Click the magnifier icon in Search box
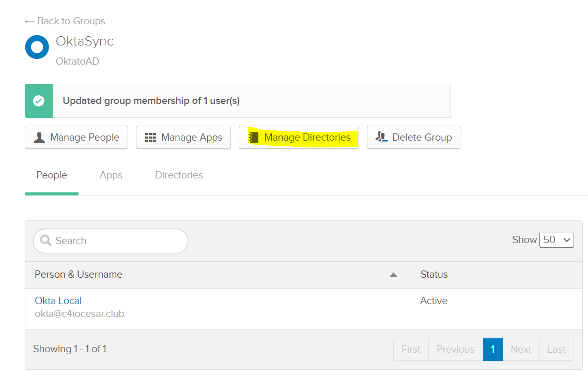588x377 pixels. coord(46,240)
